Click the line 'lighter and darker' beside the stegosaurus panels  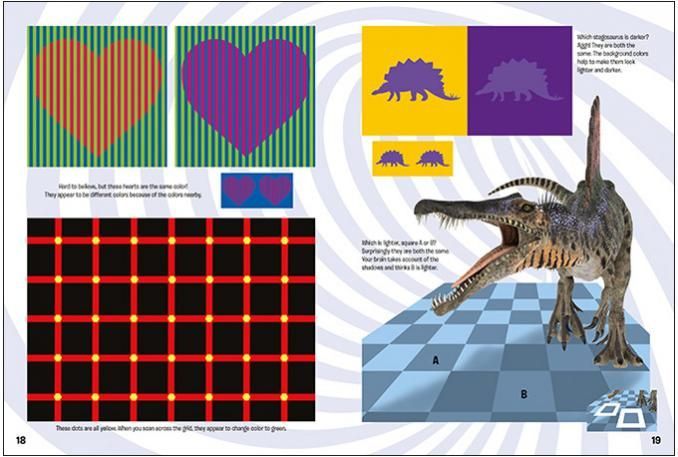point(599,70)
